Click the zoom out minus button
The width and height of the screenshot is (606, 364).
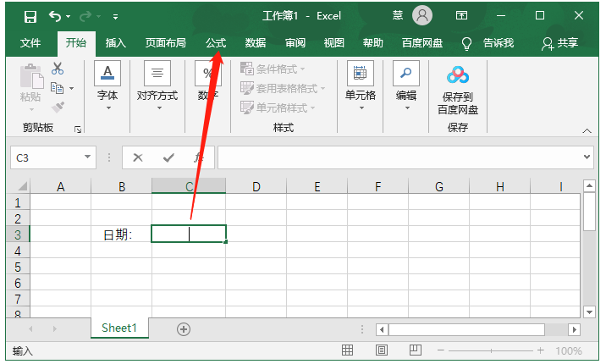point(441,350)
